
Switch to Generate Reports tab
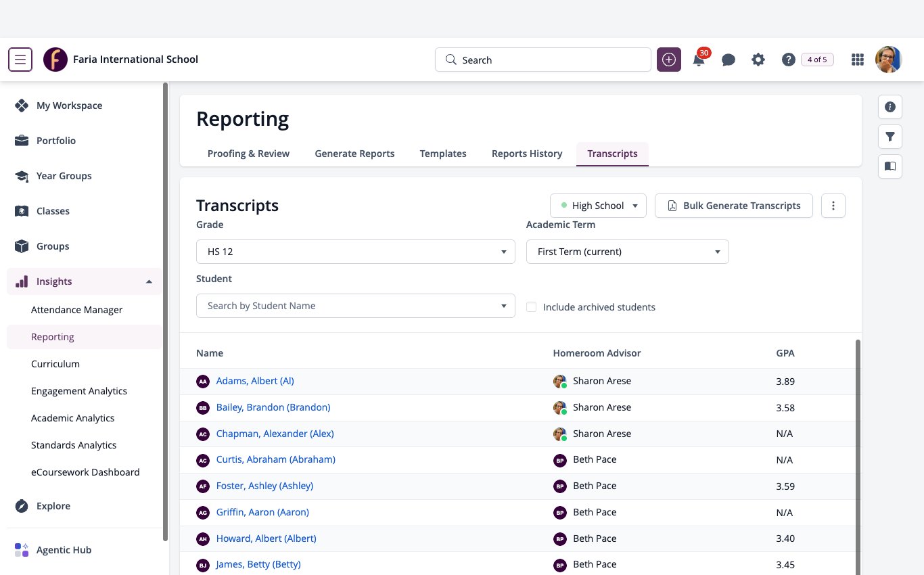point(354,154)
